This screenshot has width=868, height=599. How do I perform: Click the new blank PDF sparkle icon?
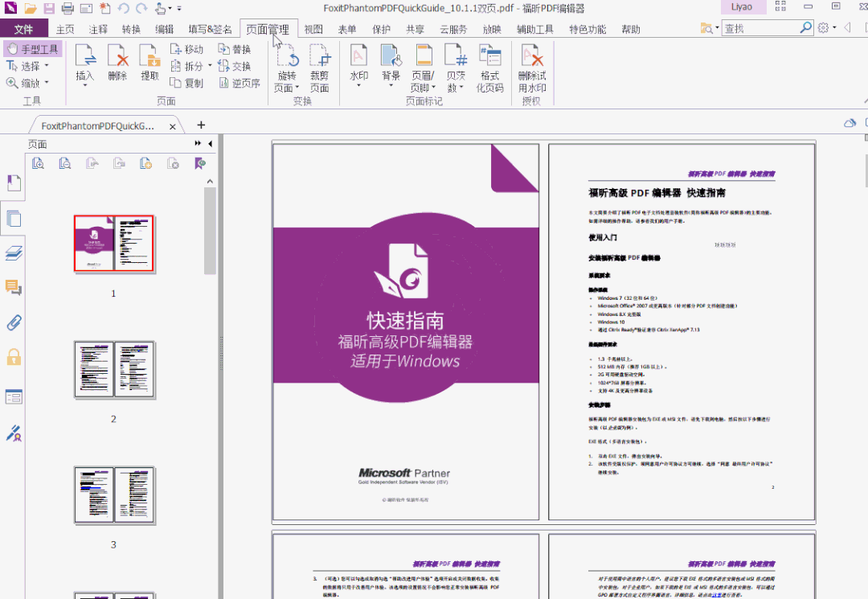tap(104, 8)
